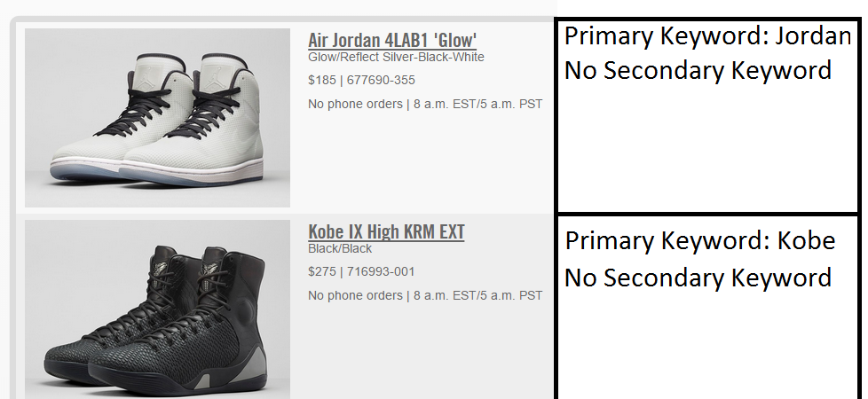Click the style code 677690-355
Screen dimensions: 868x399
(x=380, y=80)
